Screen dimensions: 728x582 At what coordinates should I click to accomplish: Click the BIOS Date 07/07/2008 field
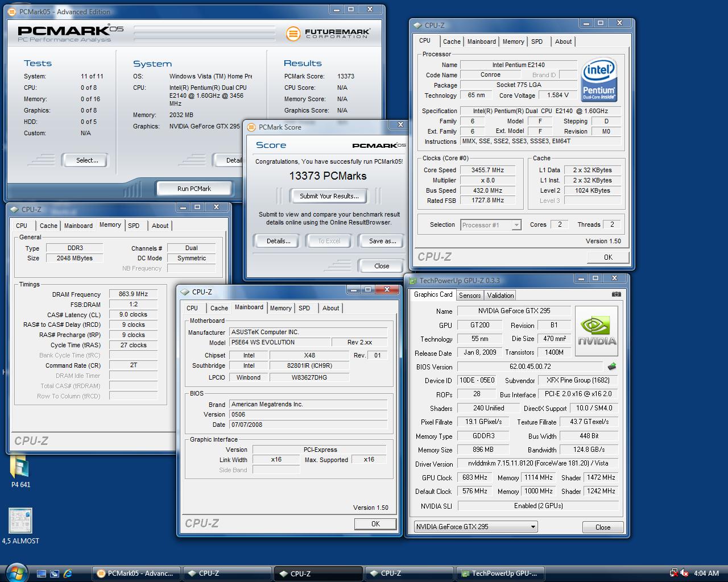[x=308, y=425]
